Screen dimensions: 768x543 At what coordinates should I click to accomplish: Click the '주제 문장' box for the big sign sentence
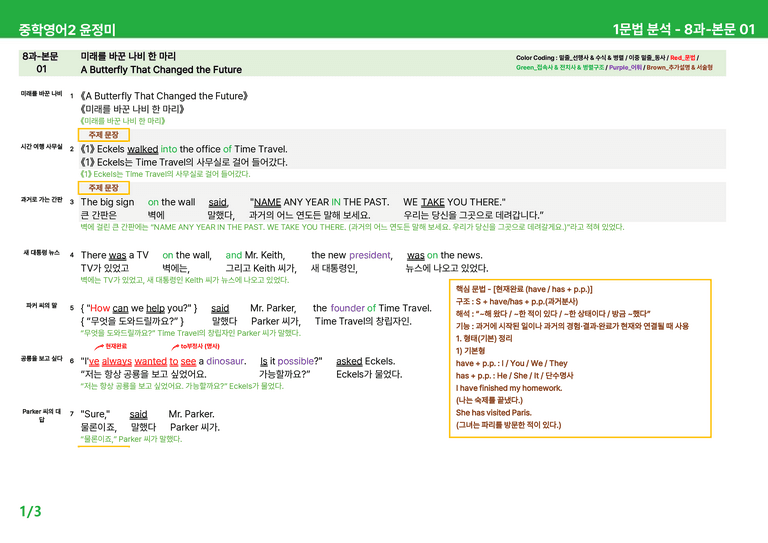104,188
